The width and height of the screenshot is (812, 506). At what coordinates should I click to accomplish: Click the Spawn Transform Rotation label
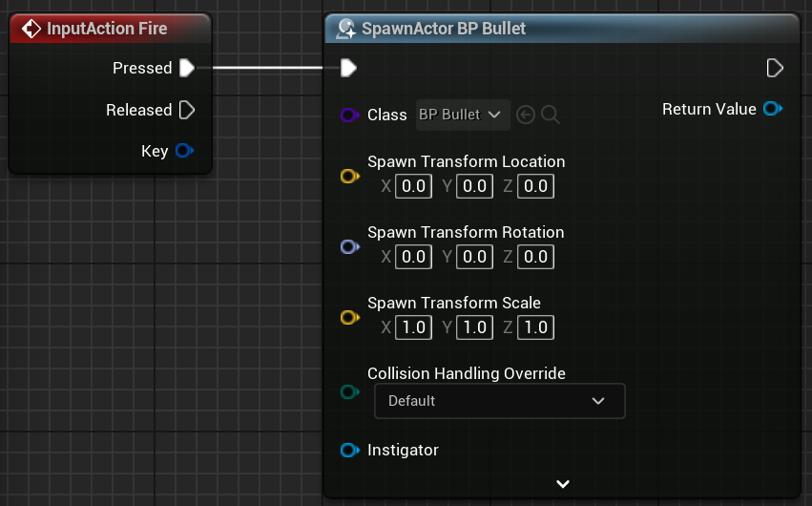(466, 232)
